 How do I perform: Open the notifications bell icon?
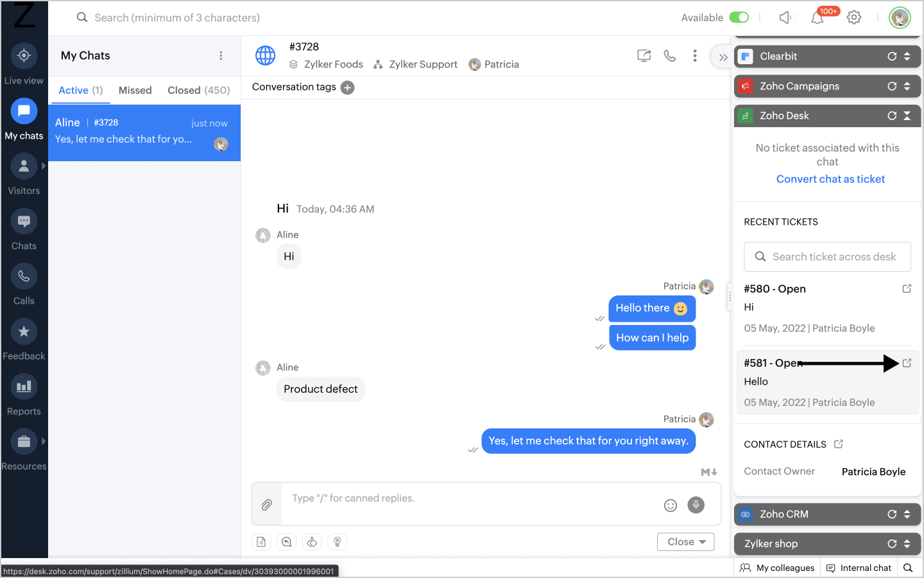(817, 18)
